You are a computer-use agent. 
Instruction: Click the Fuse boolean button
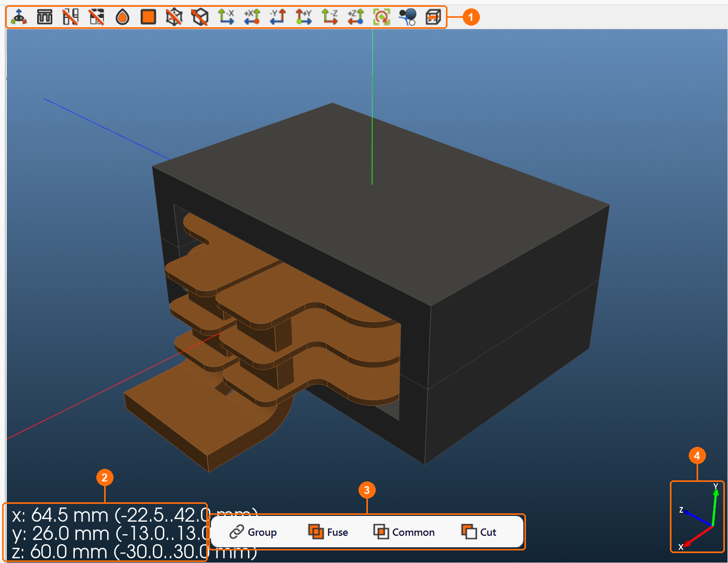[328, 532]
